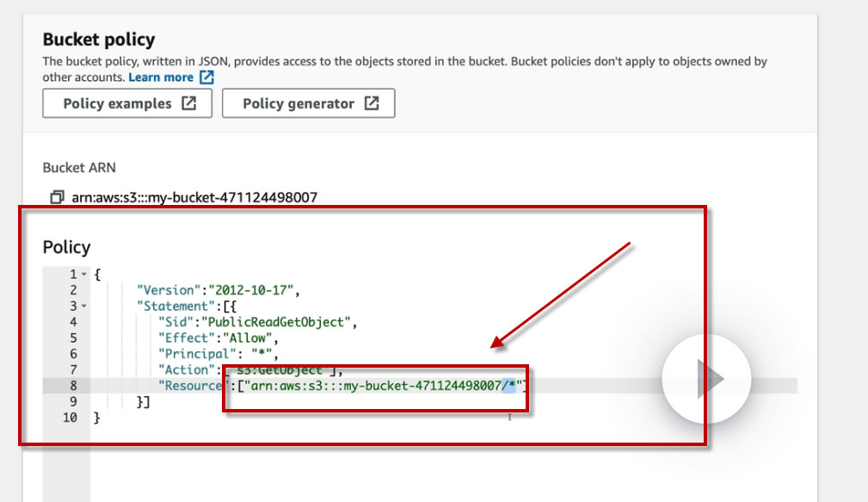Image resolution: width=868 pixels, height=502 pixels.
Task: Click line number 2 in the gutter
Action: point(73,290)
